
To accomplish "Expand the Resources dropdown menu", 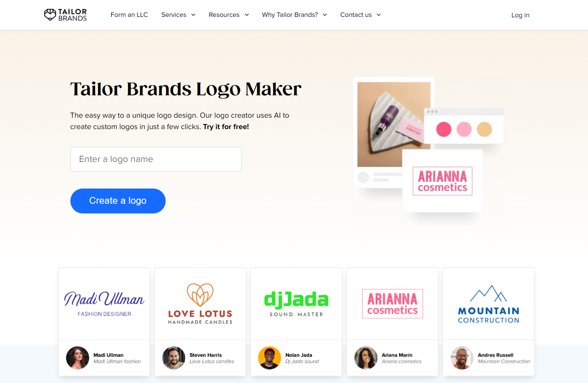I will pos(229,15).
